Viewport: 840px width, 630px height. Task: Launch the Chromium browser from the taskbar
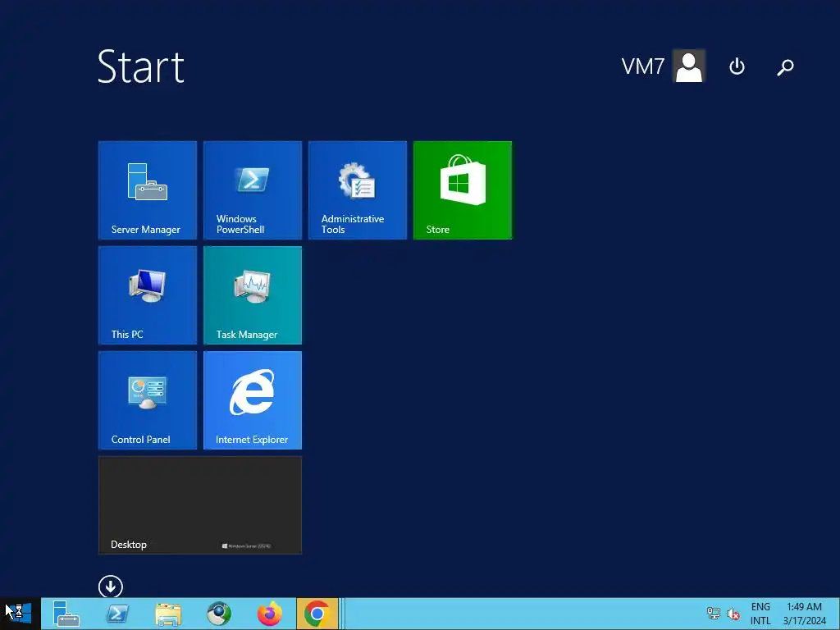click(x=219, y=614)
